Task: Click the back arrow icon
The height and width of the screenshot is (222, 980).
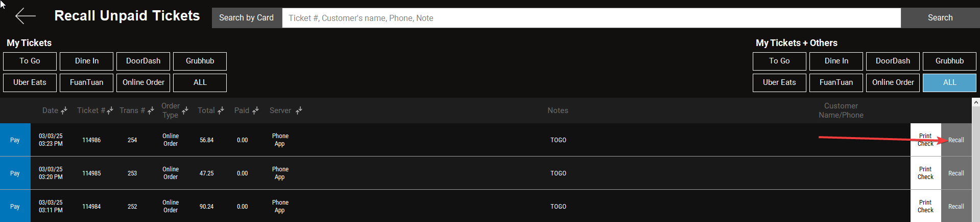Action: (x=25, y=16)
